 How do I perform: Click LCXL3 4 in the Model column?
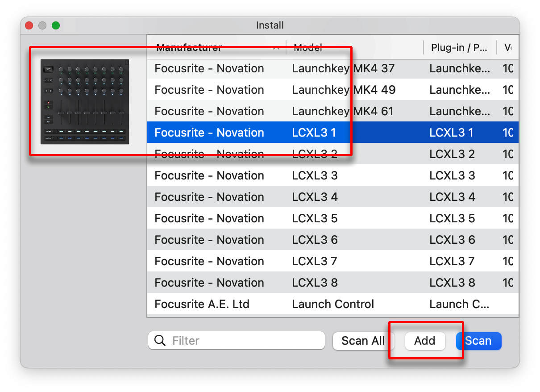[314, 197]
